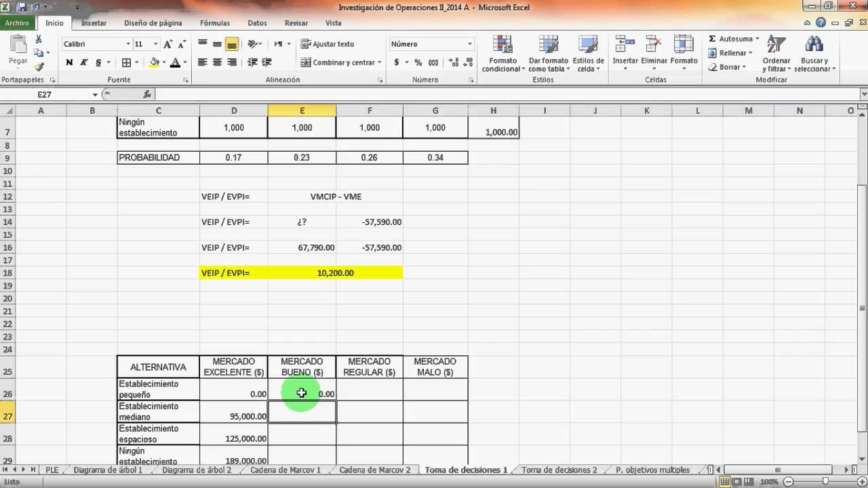868x488 pixels.
Task: Open Estilos de celda gallery
Action: point(588,54)
